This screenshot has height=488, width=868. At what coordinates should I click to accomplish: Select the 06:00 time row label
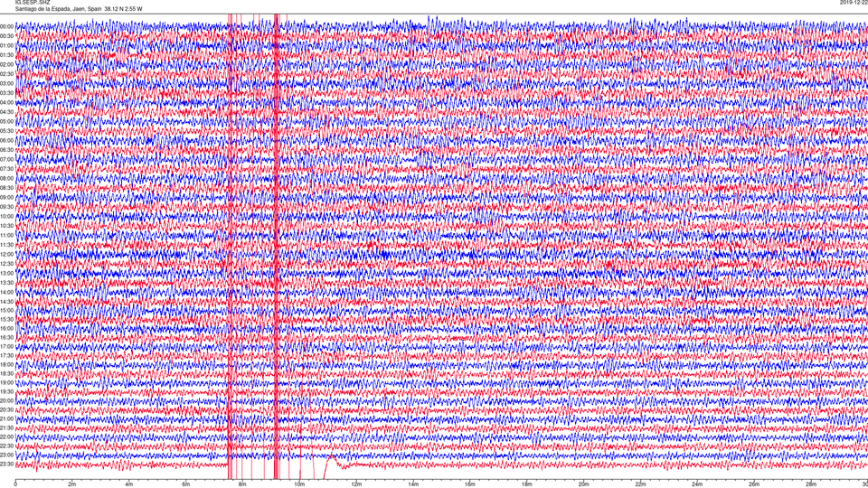[7, 141]
